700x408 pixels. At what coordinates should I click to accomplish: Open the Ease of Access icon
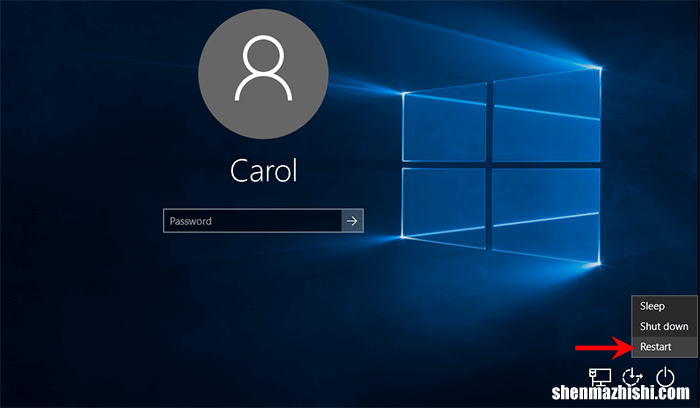click(x=632, y=377)
